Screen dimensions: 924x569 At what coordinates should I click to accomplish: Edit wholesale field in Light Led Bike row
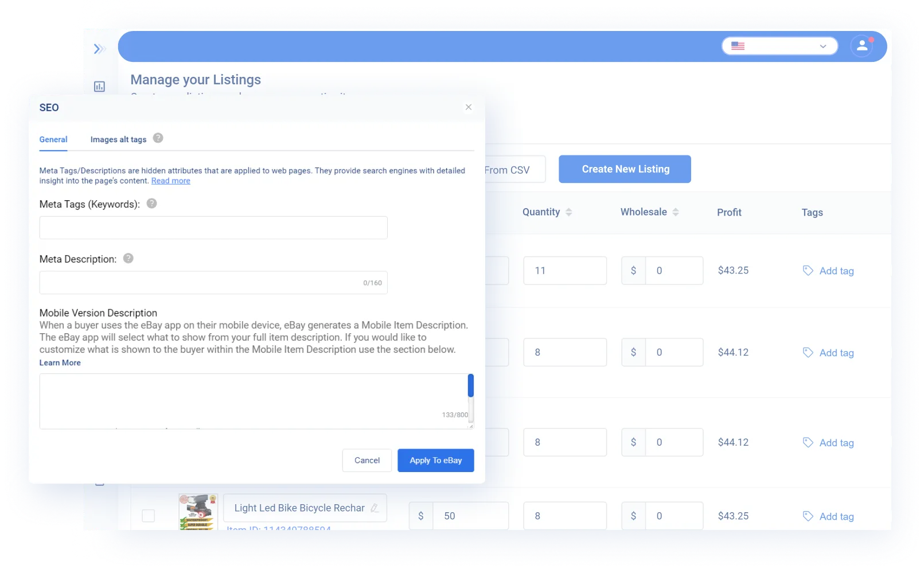(x=674, y=516)
